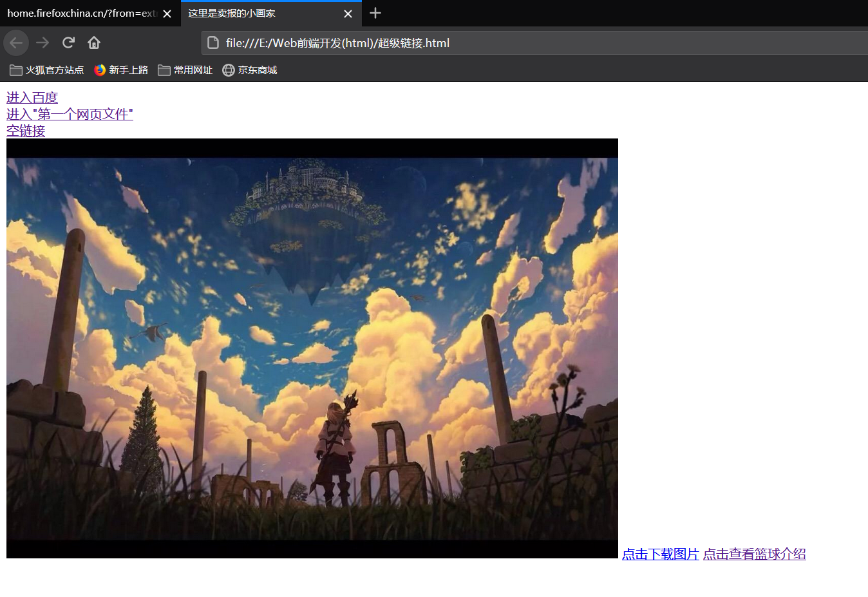Viewport: 868px width, 597px height.
Task: Open the 京东商城 bookmark
Action: tap(250, 70)
